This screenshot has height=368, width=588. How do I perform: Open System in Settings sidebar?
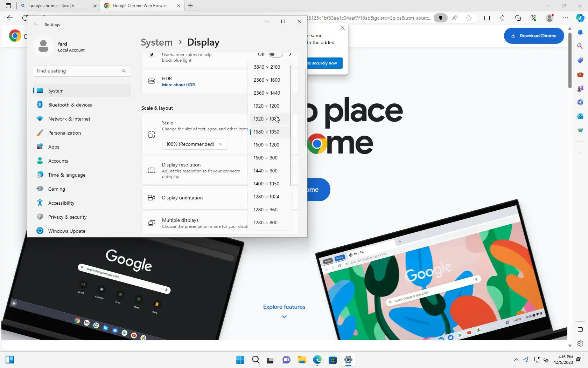pos(82,91)
